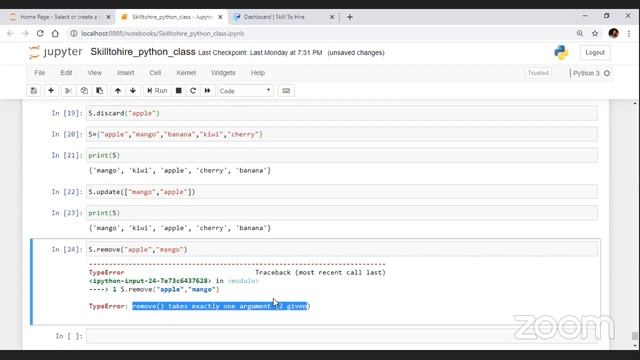
Task: Click cell 20 set assignment input
Action: [x=342, y=134]
